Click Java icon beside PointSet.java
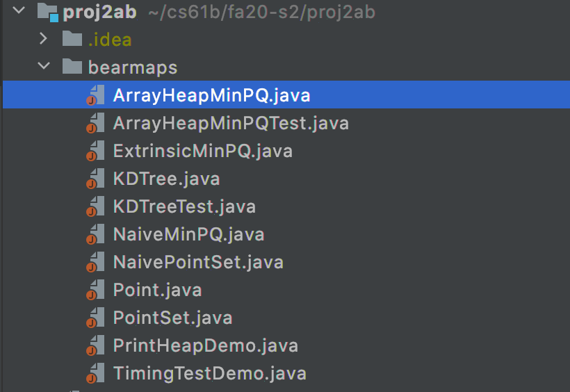The height and width of the screenshot is (392, 570). pos(95,318)
